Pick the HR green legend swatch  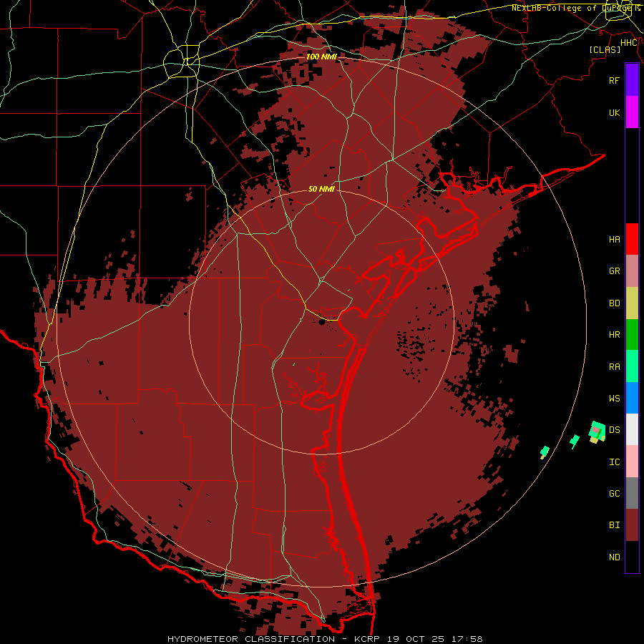[632, 335]
